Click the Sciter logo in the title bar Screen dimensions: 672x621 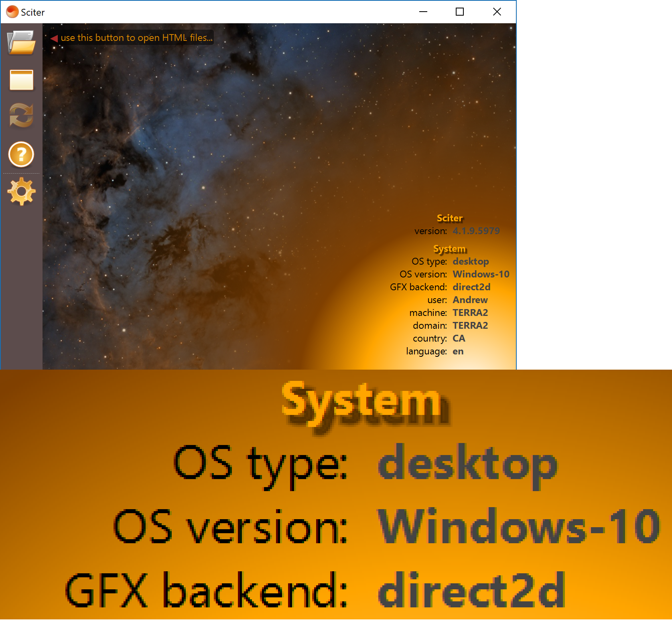click(x=12, y=12)
